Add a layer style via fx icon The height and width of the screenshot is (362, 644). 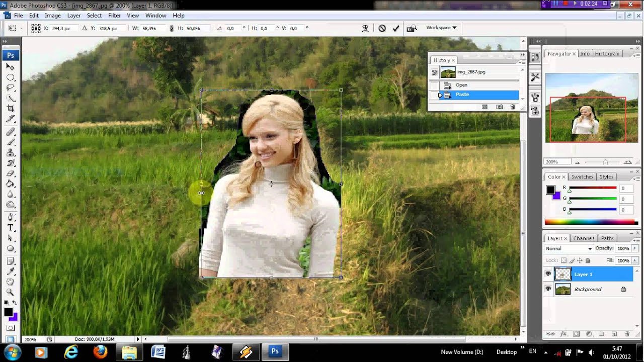[563, 334]
